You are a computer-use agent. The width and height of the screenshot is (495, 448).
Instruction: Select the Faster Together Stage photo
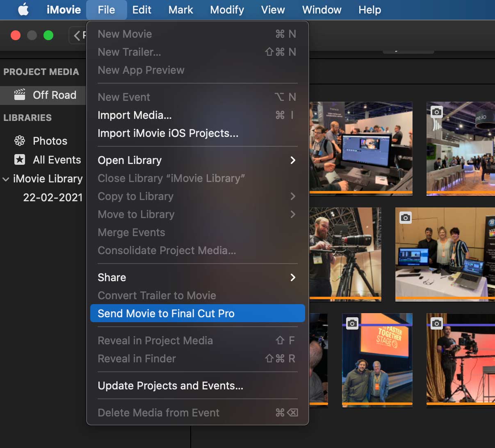coord(377,360)
